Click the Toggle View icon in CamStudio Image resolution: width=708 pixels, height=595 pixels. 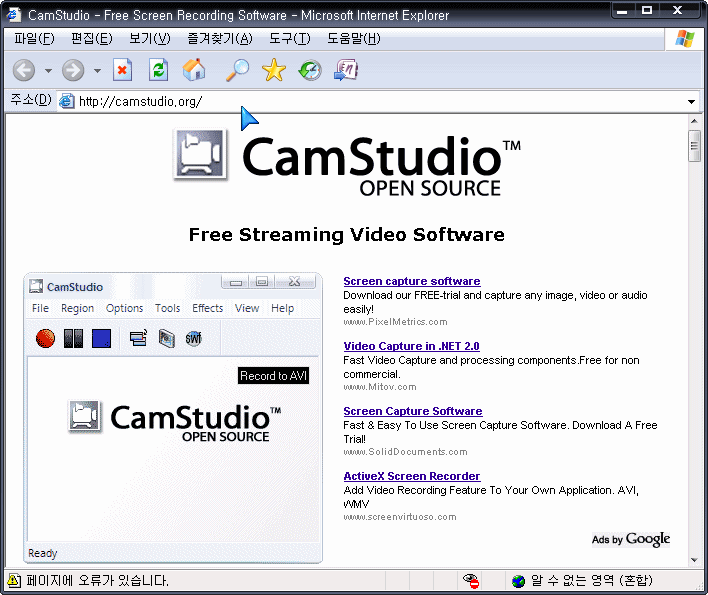(x=138, y=338)
